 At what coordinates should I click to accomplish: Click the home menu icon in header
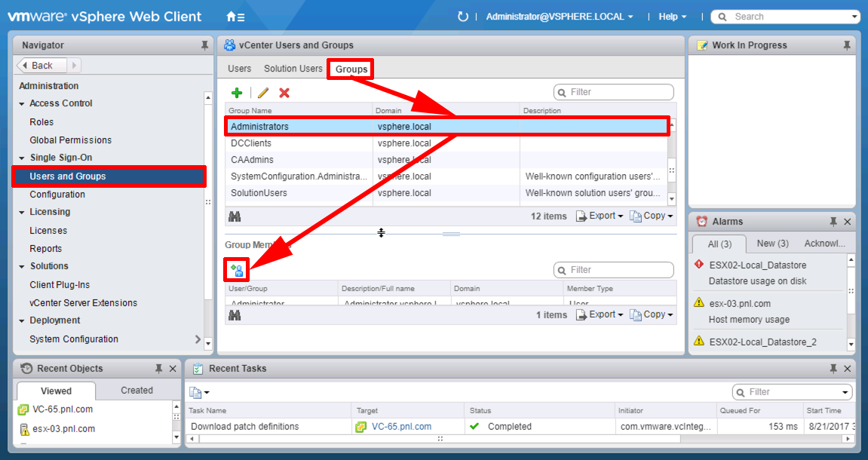click(235, 17)
